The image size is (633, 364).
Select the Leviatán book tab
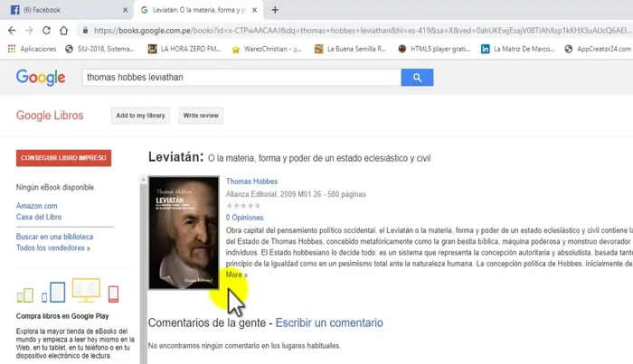[198, 10]
